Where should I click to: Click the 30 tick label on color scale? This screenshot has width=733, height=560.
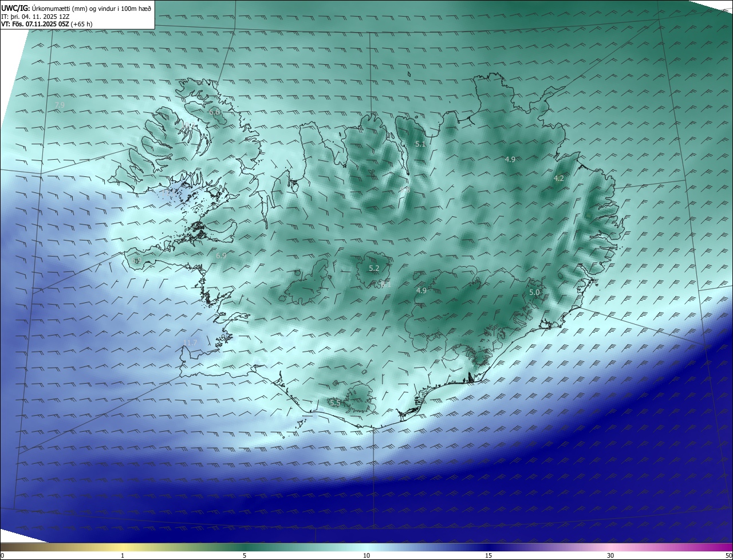pos(610,555)
